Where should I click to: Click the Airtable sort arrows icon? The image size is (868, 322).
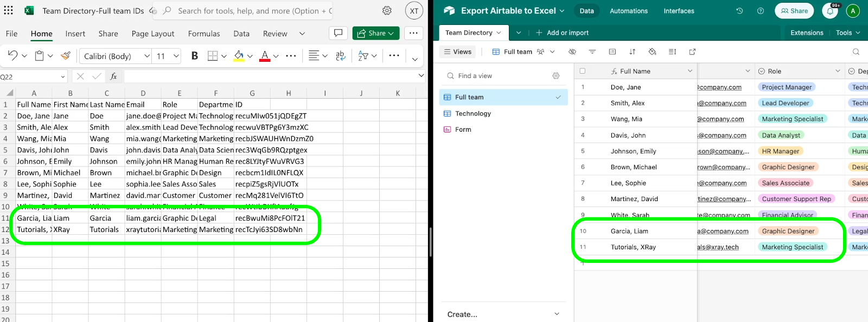[632, 51]
